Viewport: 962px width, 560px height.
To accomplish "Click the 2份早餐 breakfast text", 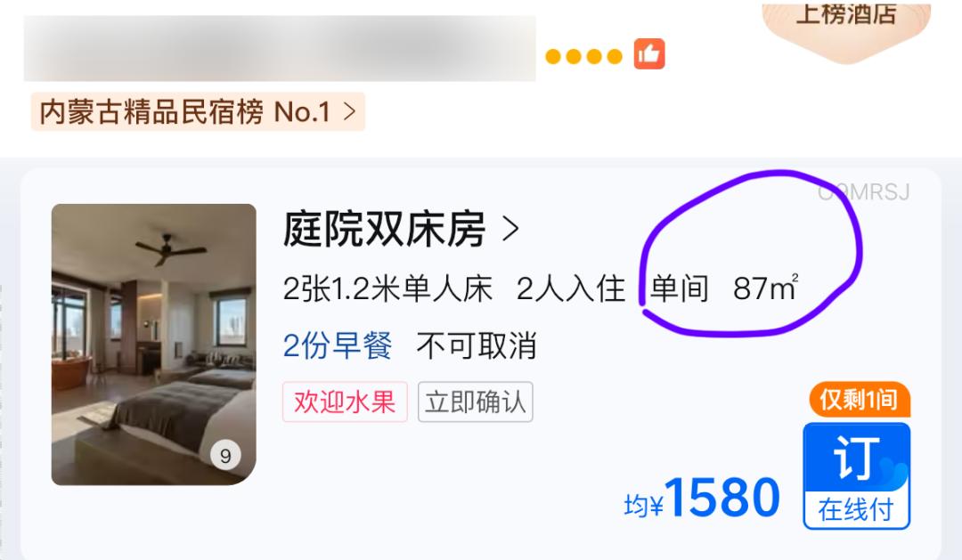I will coord(338,345).
